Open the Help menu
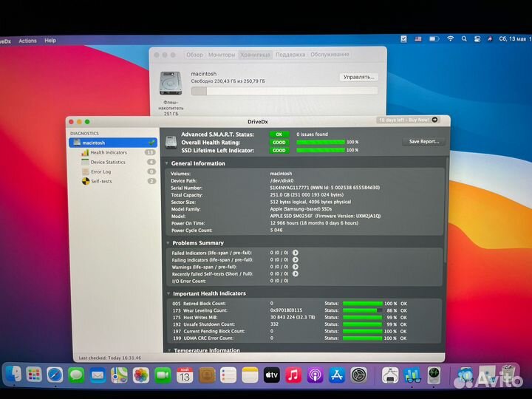 [50, 41]
